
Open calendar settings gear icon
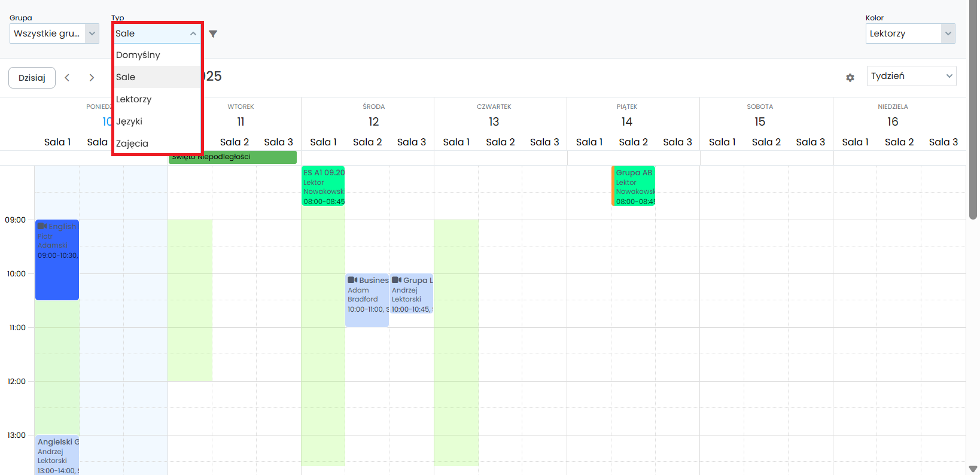pyautogui.click(x=850, y=78)
